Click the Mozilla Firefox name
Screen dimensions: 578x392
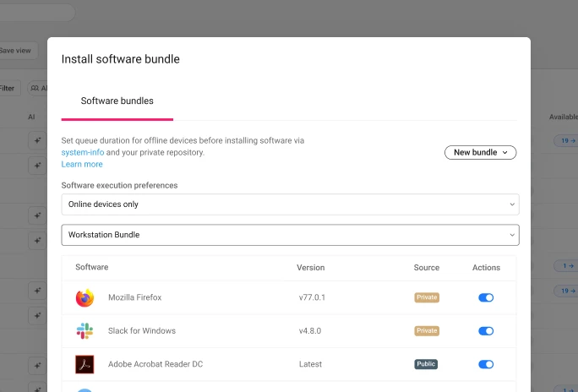pos(135,297)
